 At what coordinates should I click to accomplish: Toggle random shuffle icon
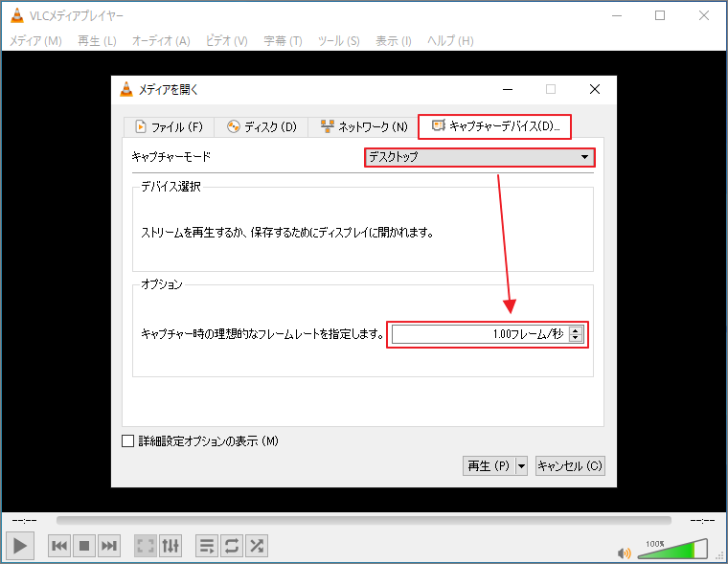[257, 546]
